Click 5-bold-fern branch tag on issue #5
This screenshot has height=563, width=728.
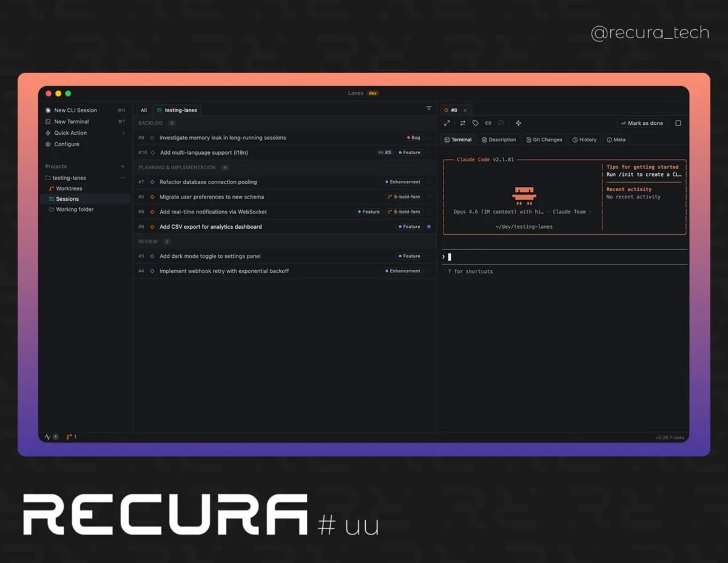point(404,197)
